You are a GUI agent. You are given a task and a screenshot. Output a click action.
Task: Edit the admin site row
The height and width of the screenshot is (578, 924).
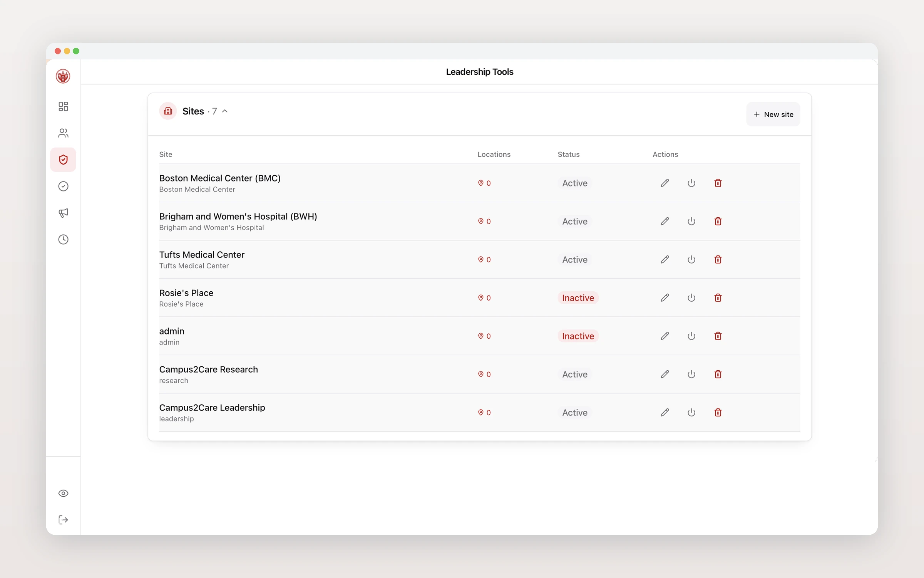[x=665, y=336]
